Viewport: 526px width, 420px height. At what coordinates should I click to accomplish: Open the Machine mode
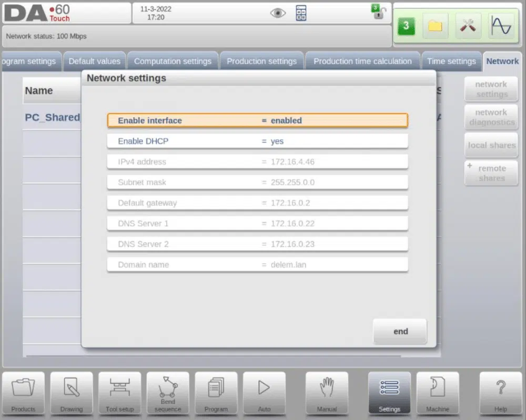tap(438, 394)
